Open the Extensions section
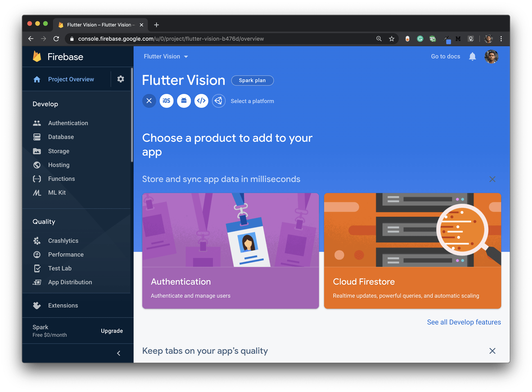This screenshot has width=532, height=392. [x=63, y=305]
